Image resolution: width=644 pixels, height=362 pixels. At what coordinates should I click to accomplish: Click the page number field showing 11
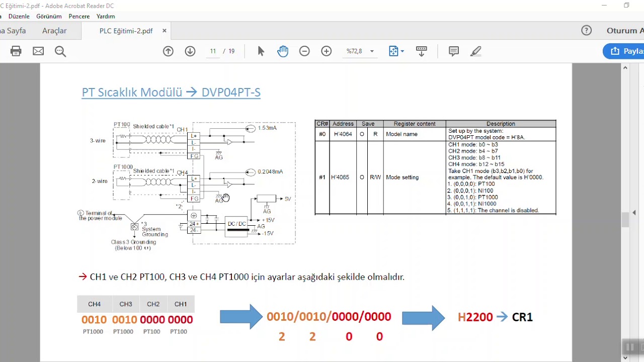(x=213, y=51)
